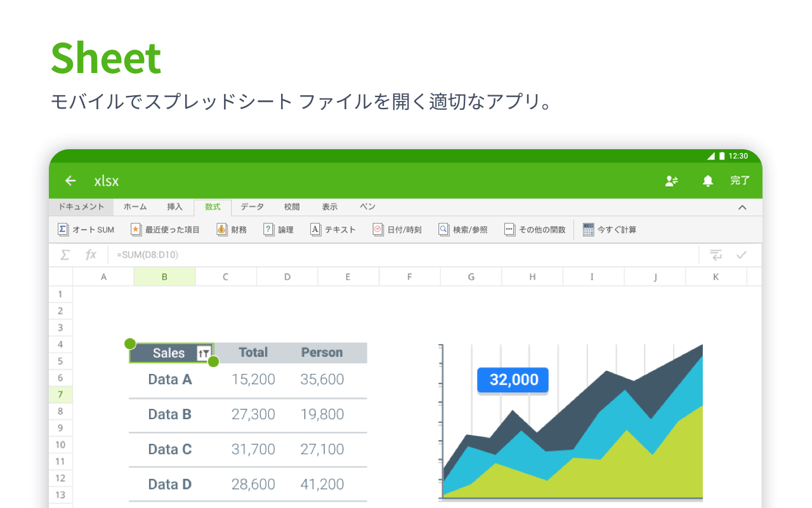Click the Total column header

point(253,352)
